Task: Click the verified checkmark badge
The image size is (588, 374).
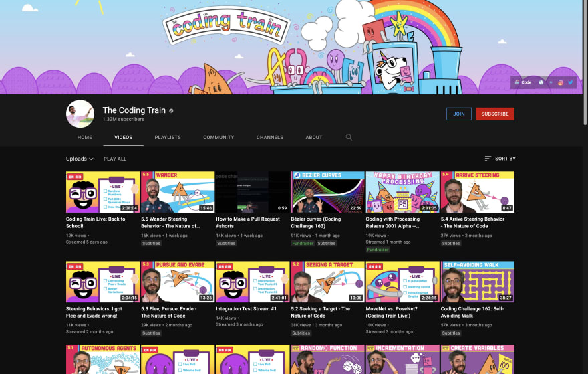Action: 171,111
